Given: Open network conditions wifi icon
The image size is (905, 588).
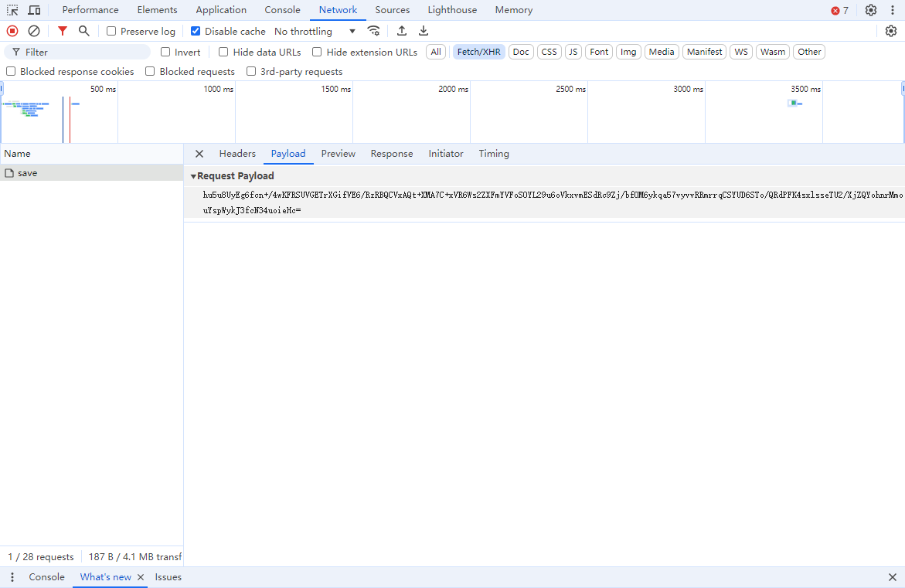Looking at the screenshot, I should click(373, 31).
